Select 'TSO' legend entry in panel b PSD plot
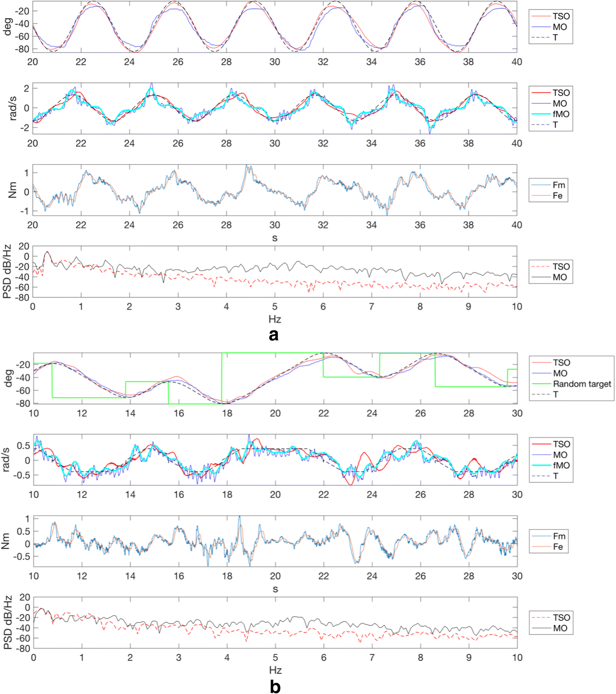This screenshot has height=694, width=616. [551, 618]
